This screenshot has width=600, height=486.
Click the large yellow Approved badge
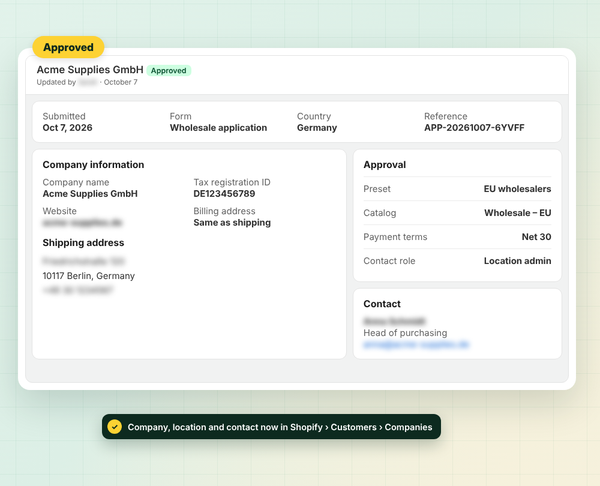click(x=68, y=47)
